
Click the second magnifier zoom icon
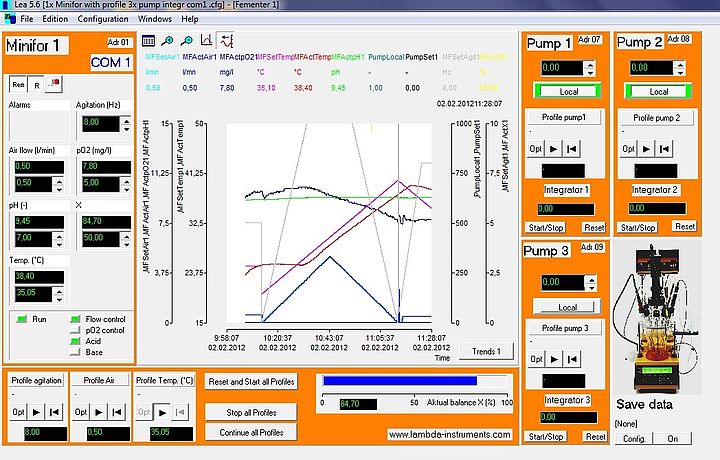[186, 41]
